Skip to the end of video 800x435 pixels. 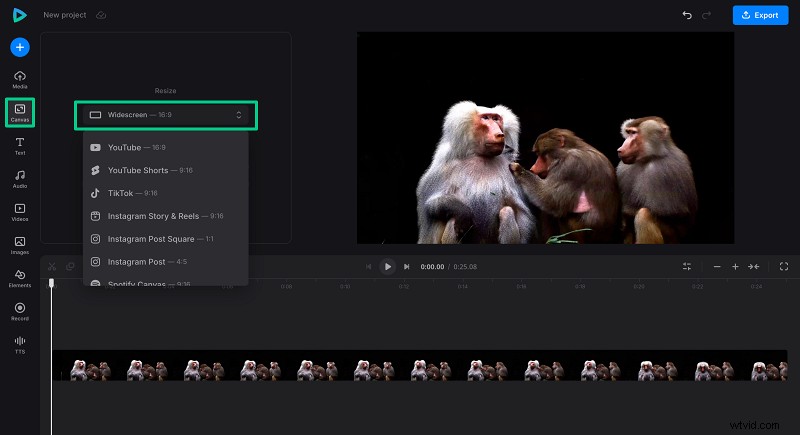pyautogui.click(x=407, y=267)
